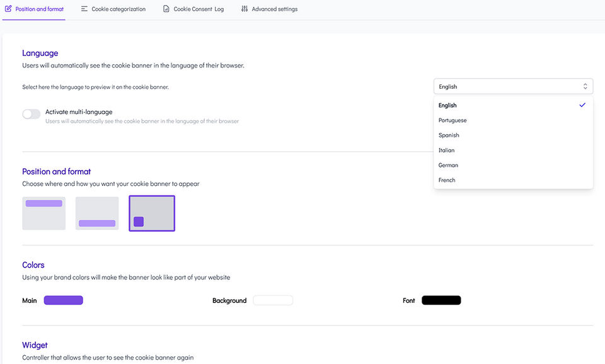Click the pencil icon beside Position and format
The image size is (605, 364).
coord(8,9)
